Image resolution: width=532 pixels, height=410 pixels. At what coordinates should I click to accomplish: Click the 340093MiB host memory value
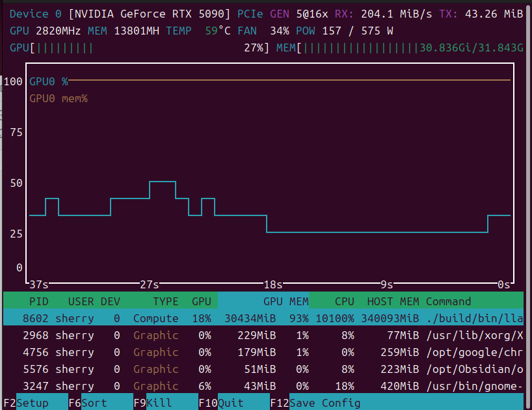point(390,318)
